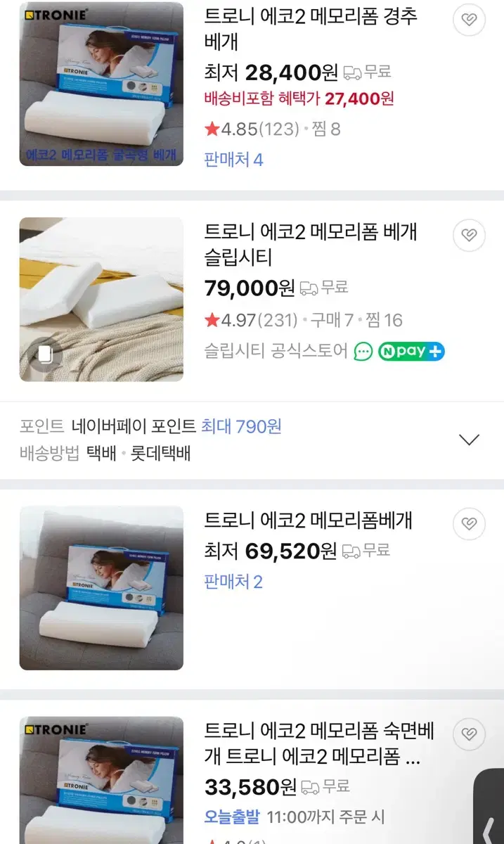This screenshot has width=504, height=844.
Task: Toggle wishlist heart for 경추 베개 item
Action: [469, 19]
